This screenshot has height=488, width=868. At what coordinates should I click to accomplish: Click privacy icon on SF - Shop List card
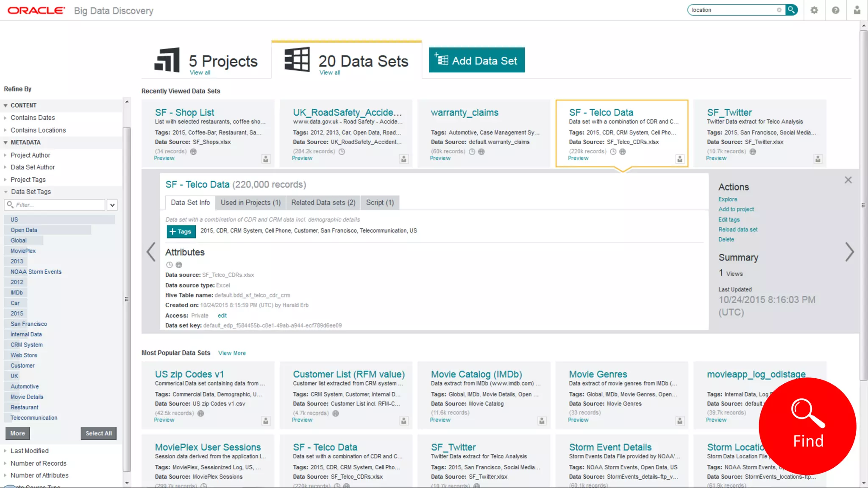coord(266,159)
